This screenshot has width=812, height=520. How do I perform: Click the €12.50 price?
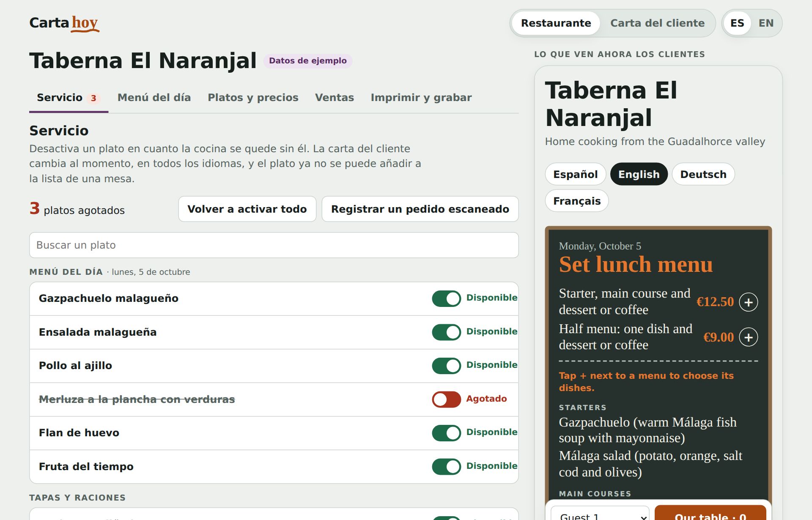pyautogui.click(x=715, y=302)
